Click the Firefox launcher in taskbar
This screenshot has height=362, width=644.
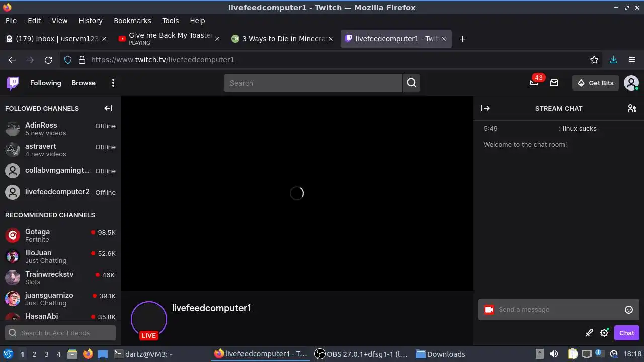88,354
